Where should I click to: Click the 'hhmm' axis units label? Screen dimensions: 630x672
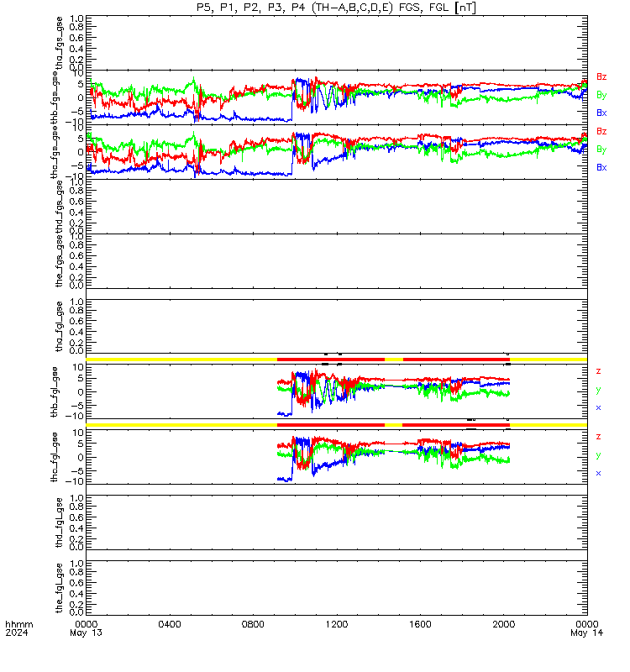(x=19, y=624)
